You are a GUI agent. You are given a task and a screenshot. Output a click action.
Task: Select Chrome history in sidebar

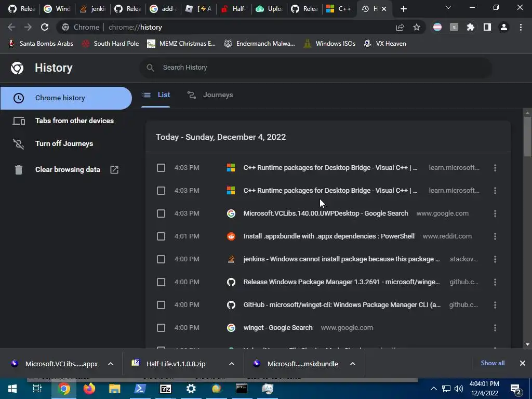click(x=66, y=98)
